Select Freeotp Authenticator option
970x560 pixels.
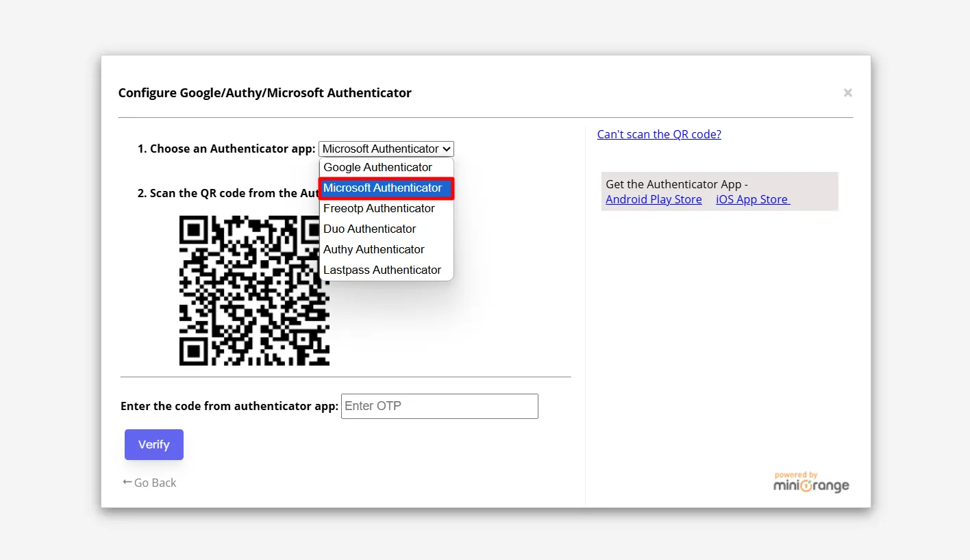tap(379, 208)
